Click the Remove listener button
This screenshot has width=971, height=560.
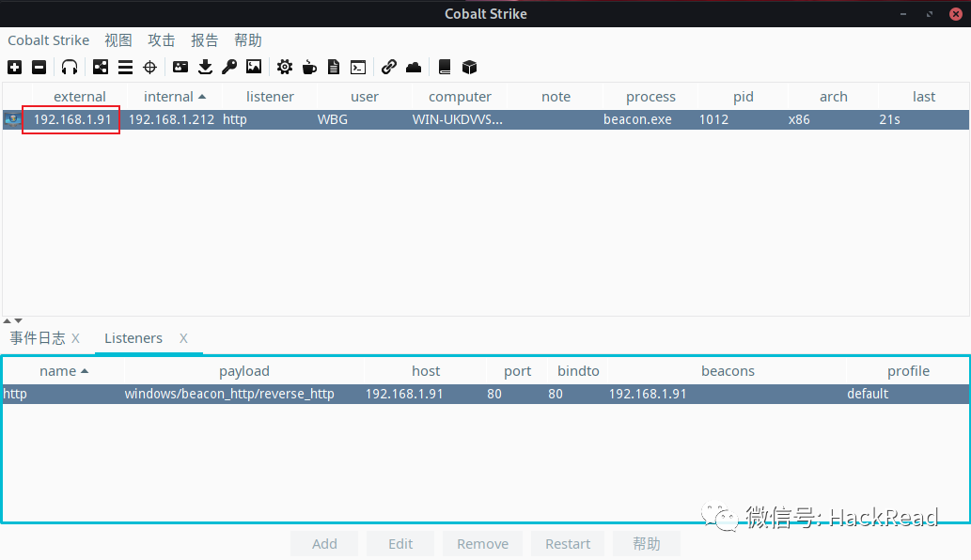point(482,544)
